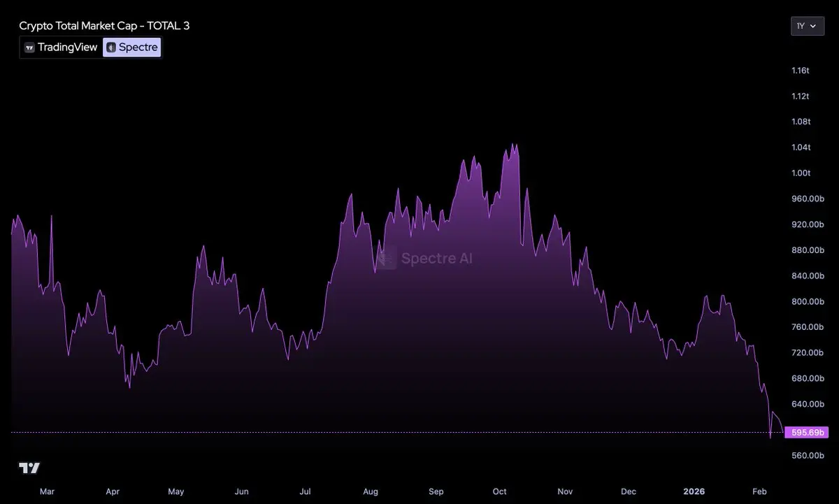
Task: Click the Mar label on time axis
Action: [x=47, y=492]
